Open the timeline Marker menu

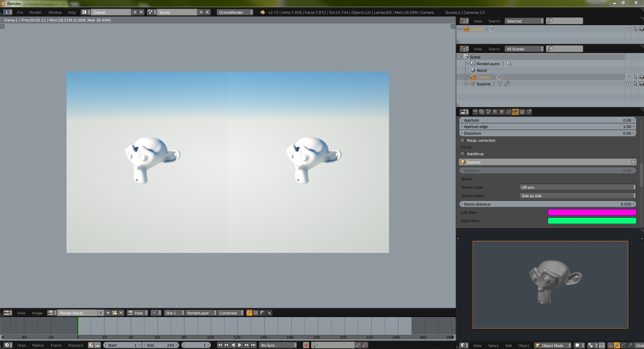tap(38, 345)
